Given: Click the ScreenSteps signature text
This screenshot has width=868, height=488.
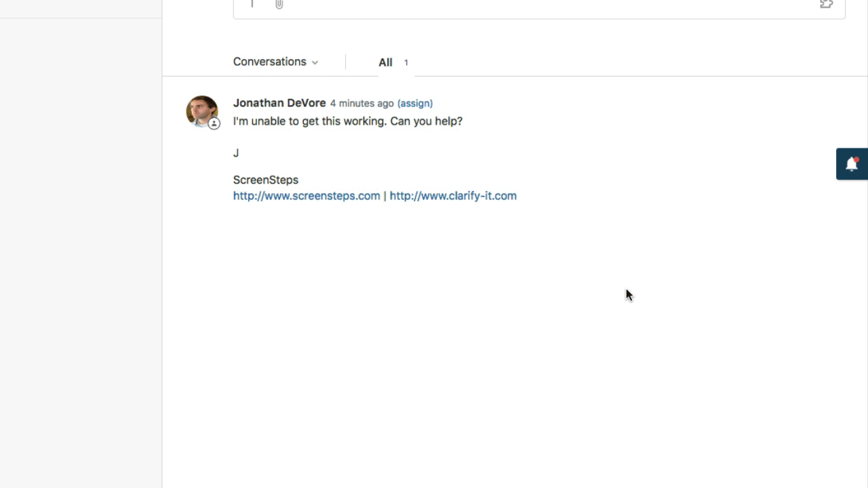Looking at the screenshot, I should point(266,180).
